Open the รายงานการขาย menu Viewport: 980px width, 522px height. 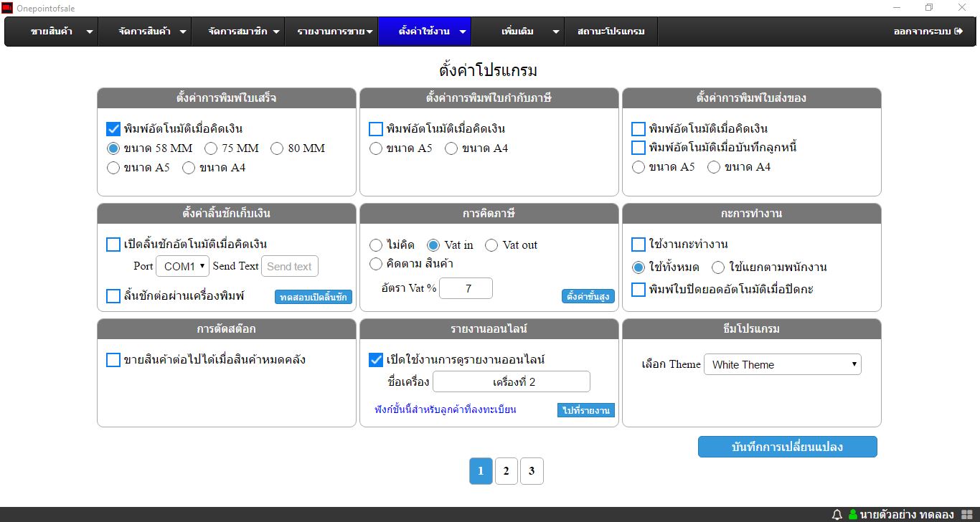coord(331,32)
